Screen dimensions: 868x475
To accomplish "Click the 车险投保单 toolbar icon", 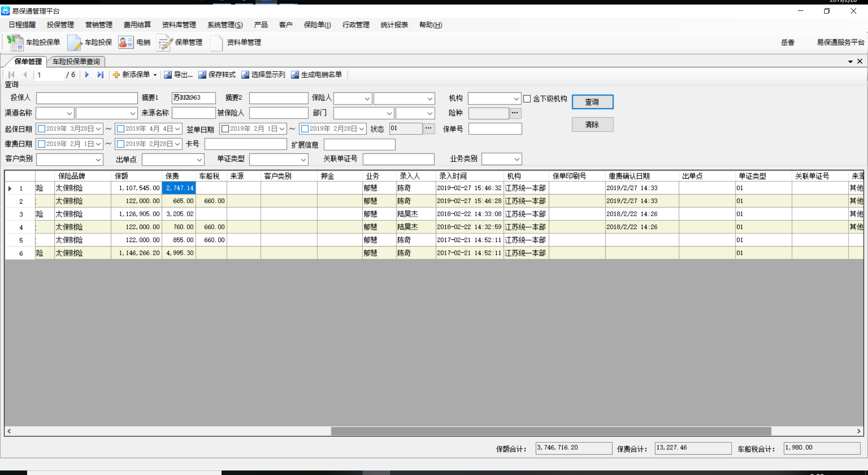I will [15, 43].
